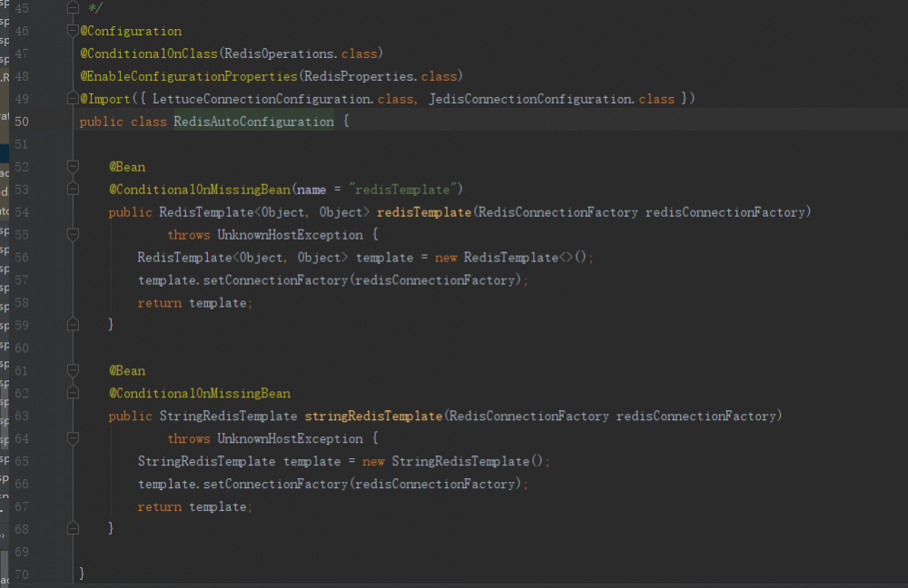Collapse the comment fold ending on line 45
Viewport: 908px width, 588px height.
(x=73, y=7)
